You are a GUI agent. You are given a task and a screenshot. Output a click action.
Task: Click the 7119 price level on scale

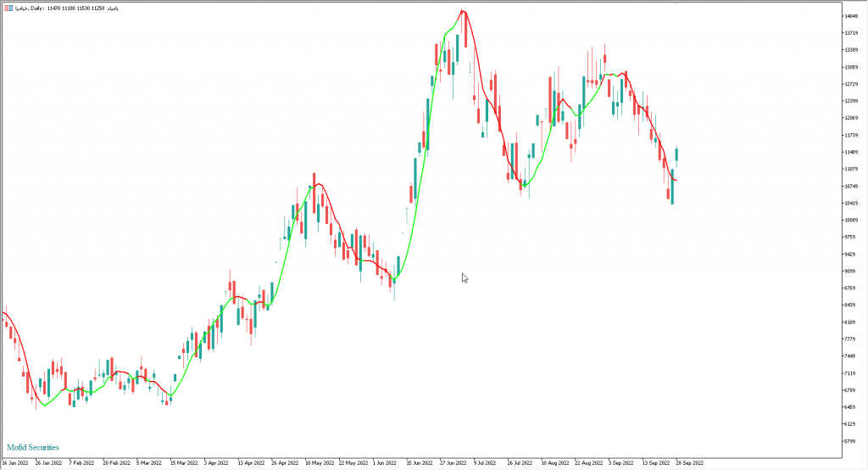pos(851,373)
